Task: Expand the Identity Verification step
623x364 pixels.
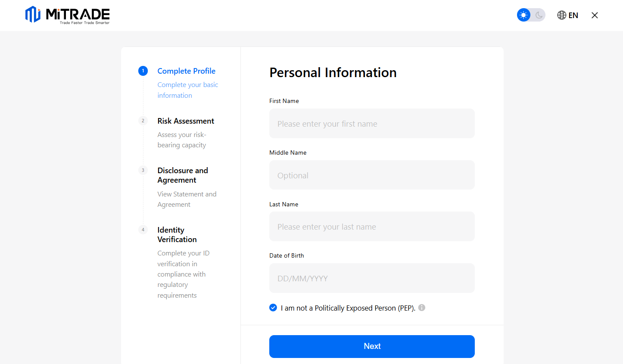Action: [177, 234]
